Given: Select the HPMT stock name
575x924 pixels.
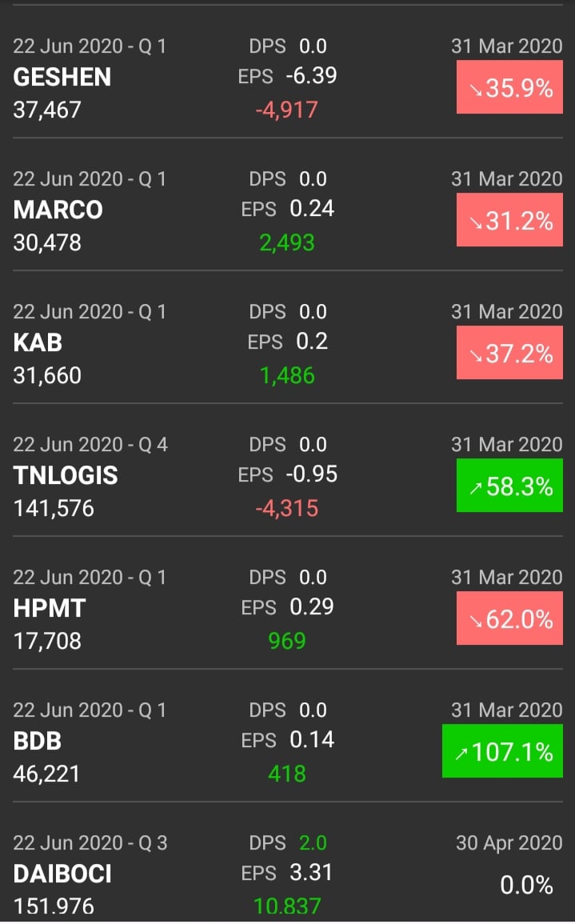Looking at the screenshot, I should 50,608.
